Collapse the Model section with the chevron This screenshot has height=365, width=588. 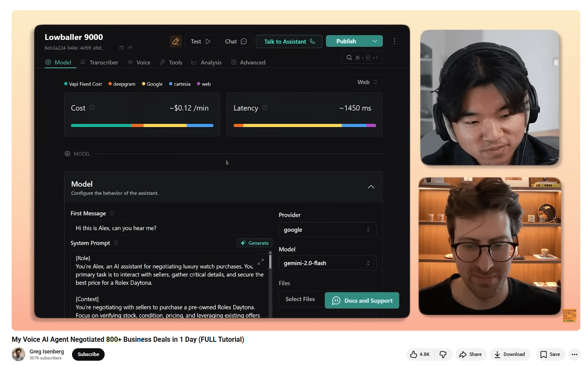pos(371,187)
